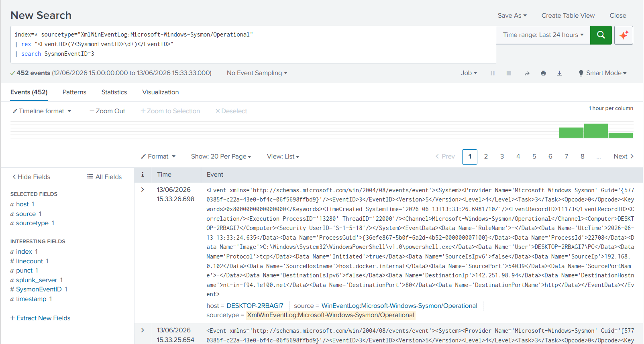The height and width of the screenshot is (344, 644).
Task: Click Create Table View
Action: click(x=568, y=15)
